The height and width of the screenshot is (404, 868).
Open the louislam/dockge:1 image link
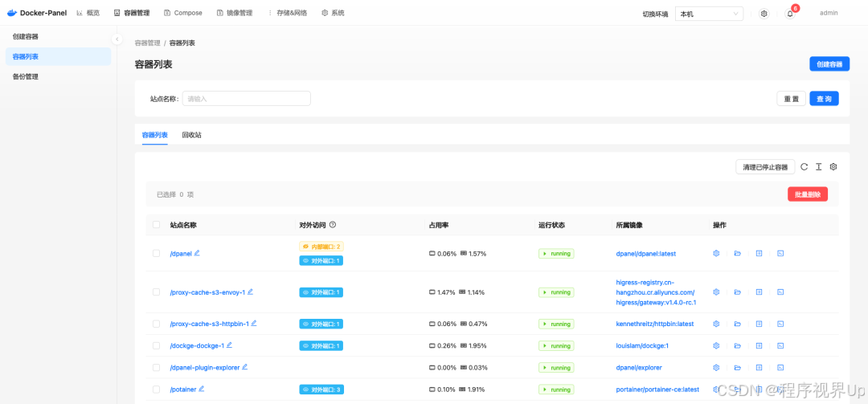pos(642,345)
